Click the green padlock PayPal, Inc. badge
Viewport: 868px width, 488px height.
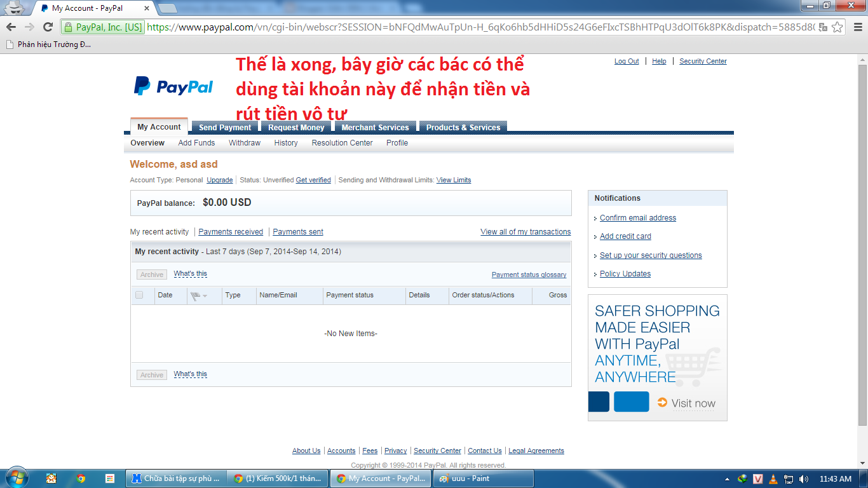(x=103, y=27)
